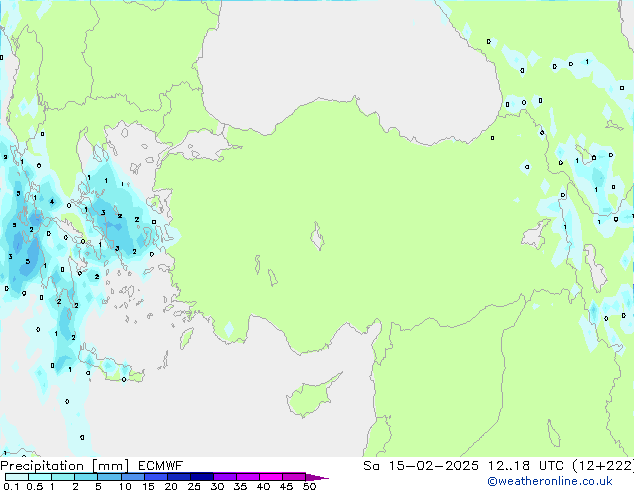The height and width of the screenshot is (490, 634).
Task: Click the 35–40 mm legend swatch
Action: [247, 477]
